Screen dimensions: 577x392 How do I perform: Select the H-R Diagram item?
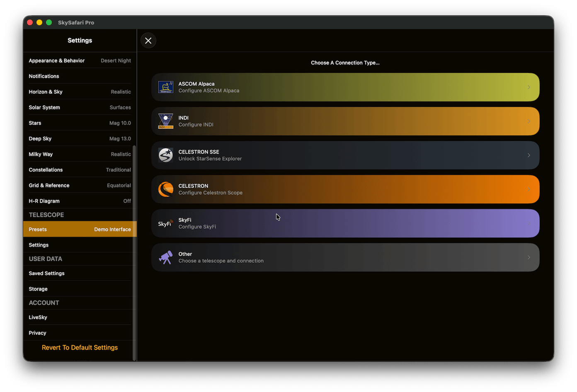pyautogui.click(x=80, y=201)
